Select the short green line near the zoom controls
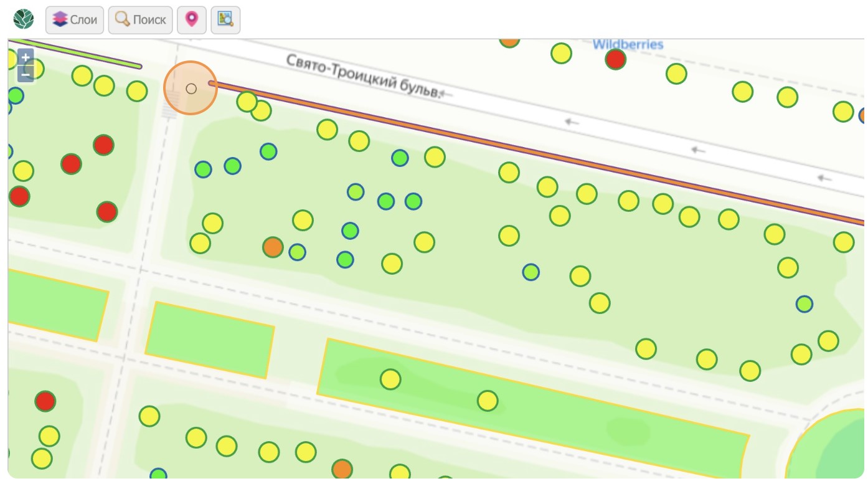This screenshot has width=868, height=481. tap(75, 53)
